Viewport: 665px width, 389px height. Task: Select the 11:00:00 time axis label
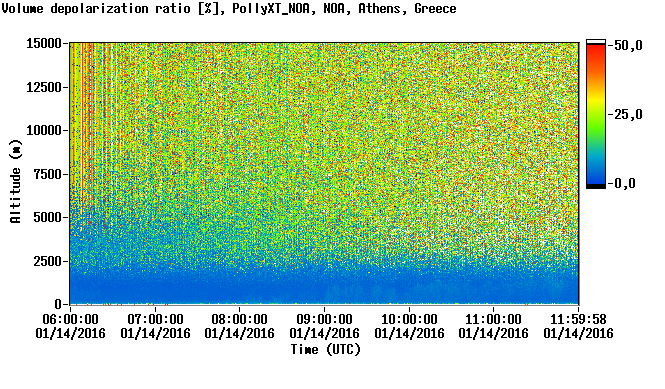494,319
